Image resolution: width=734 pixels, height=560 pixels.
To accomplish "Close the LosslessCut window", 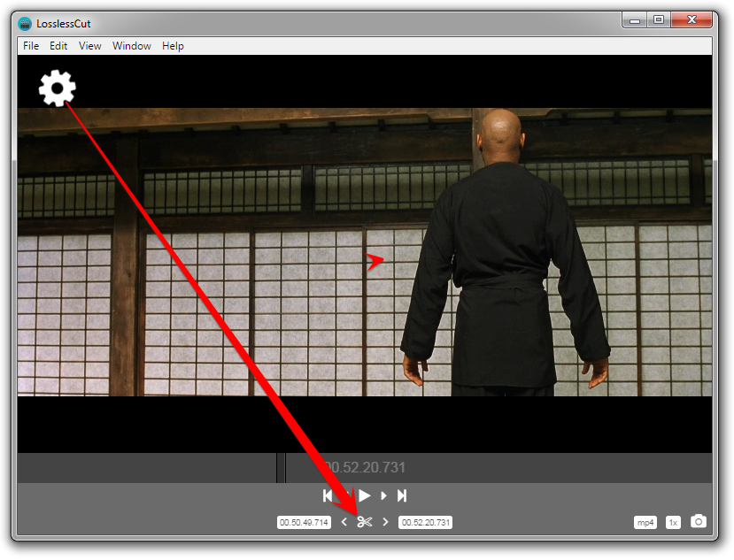I will coord(692,20).
